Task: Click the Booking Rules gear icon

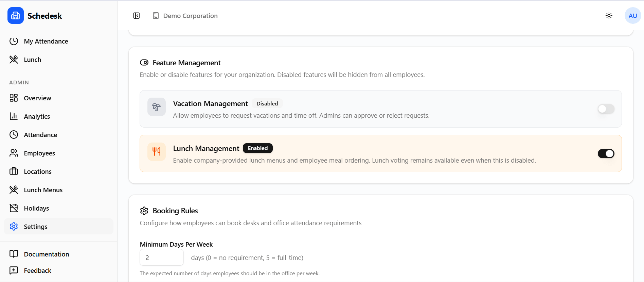Action: click(x=144, y=211)
